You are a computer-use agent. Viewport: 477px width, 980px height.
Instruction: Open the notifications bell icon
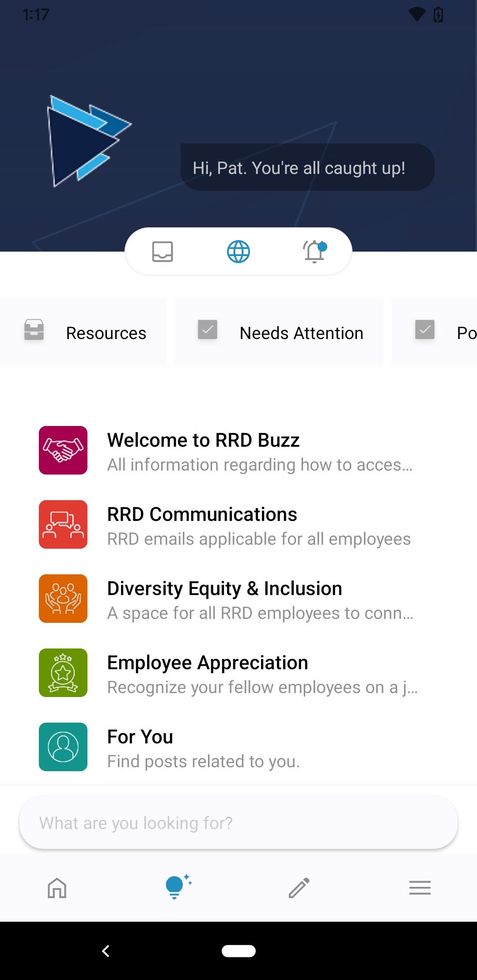pyautogui.click(x=314, y=252)
